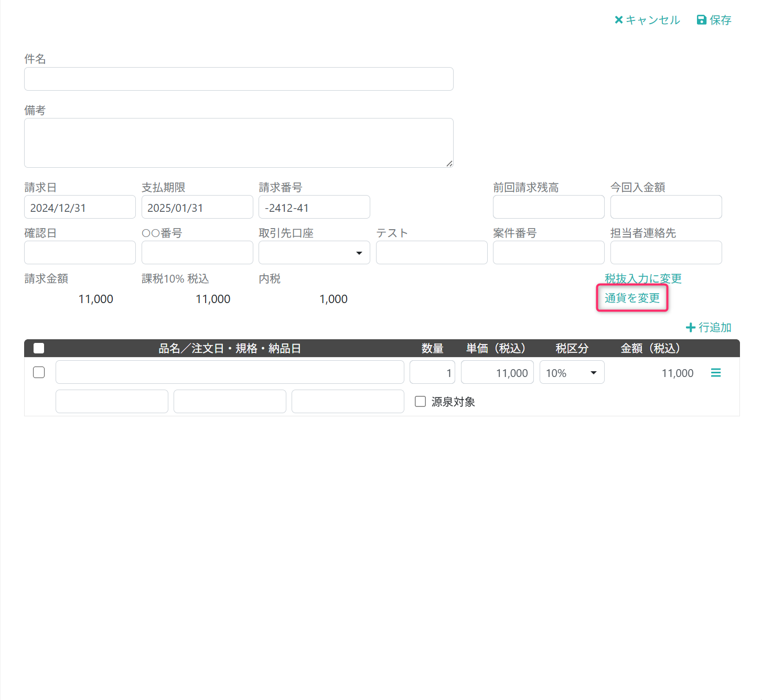Screen dimensions: 762x700
Task: Enable the 源泉対象 checkbox
Action: [420, 402]
